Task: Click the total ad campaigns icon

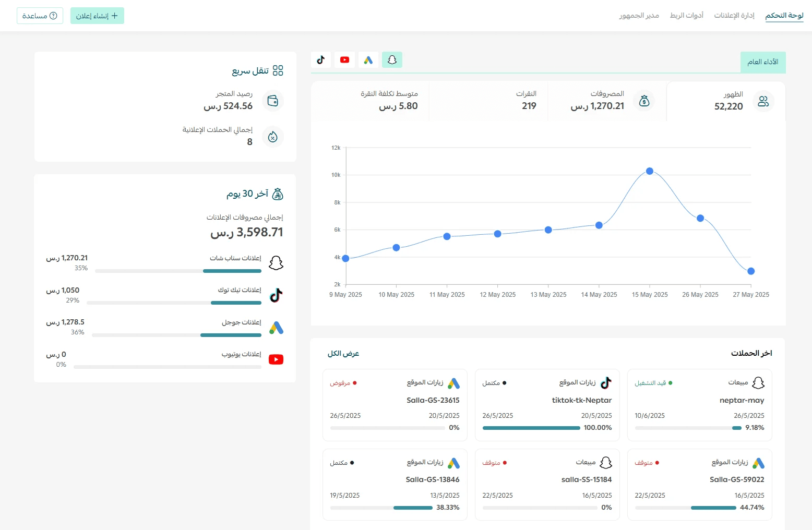Action: [272, 137]
